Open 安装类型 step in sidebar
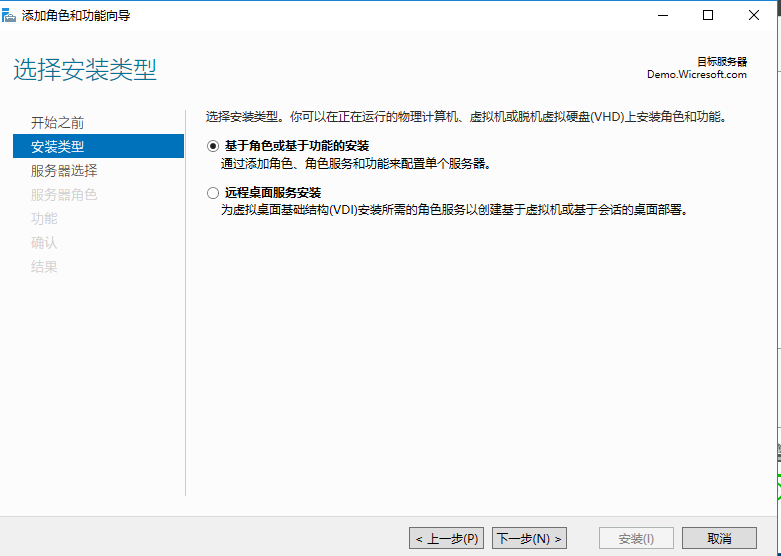Image resolution: width=781 pixels, height=556 pixels. pos(98,146)
